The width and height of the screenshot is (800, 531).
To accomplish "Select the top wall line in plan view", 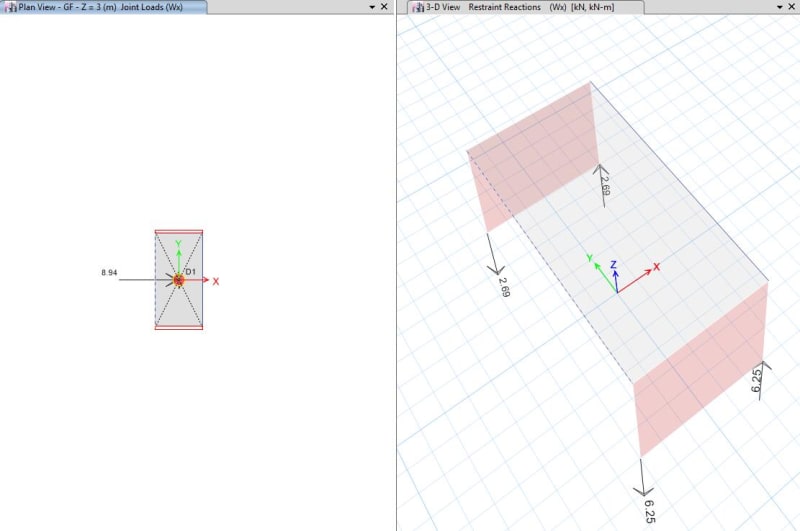I will click(179, 232).
